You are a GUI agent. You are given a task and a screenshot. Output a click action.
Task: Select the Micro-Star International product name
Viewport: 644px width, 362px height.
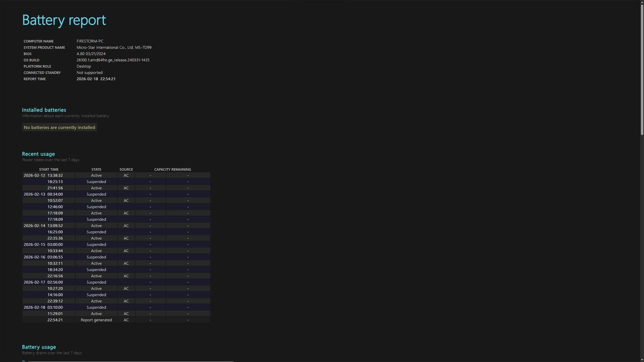[x=114, y=47]
